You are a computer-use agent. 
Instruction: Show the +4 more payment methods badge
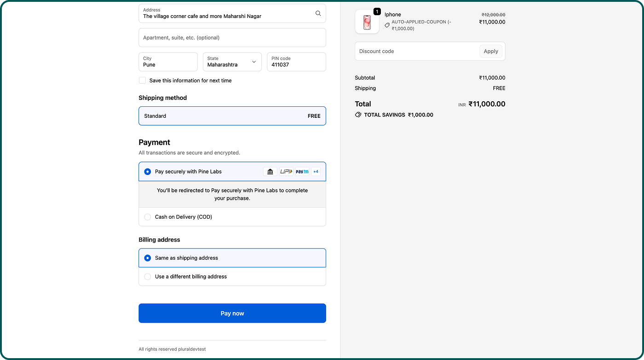coord(316,172)
